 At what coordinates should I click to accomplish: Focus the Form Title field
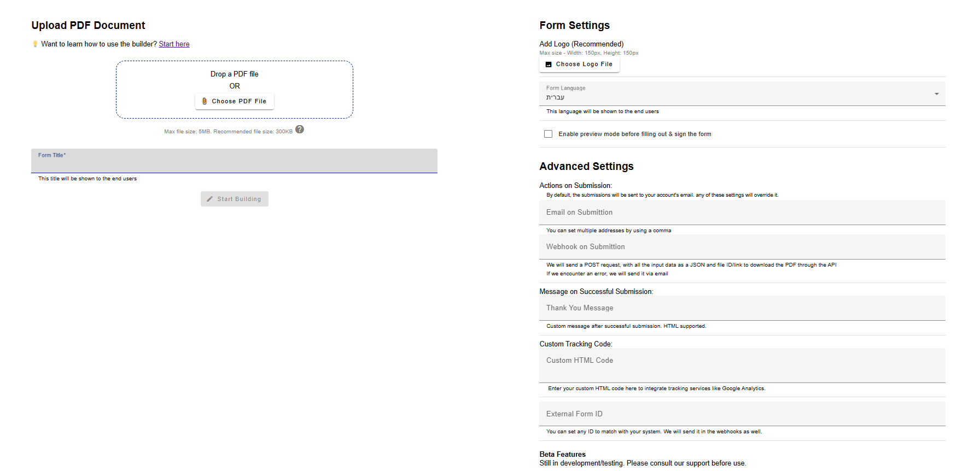coord(234,163)
